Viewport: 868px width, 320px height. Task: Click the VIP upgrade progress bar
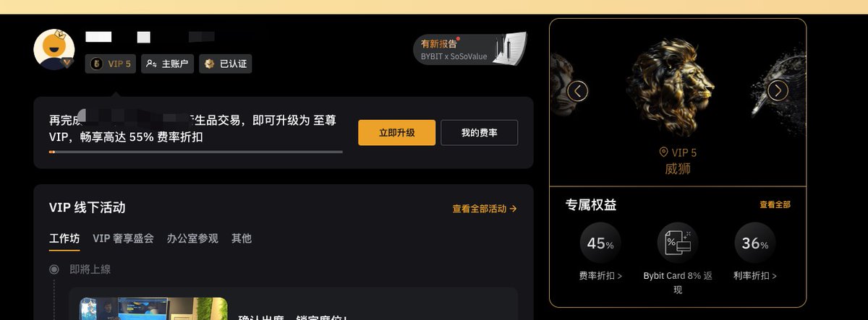pos(196,152)
